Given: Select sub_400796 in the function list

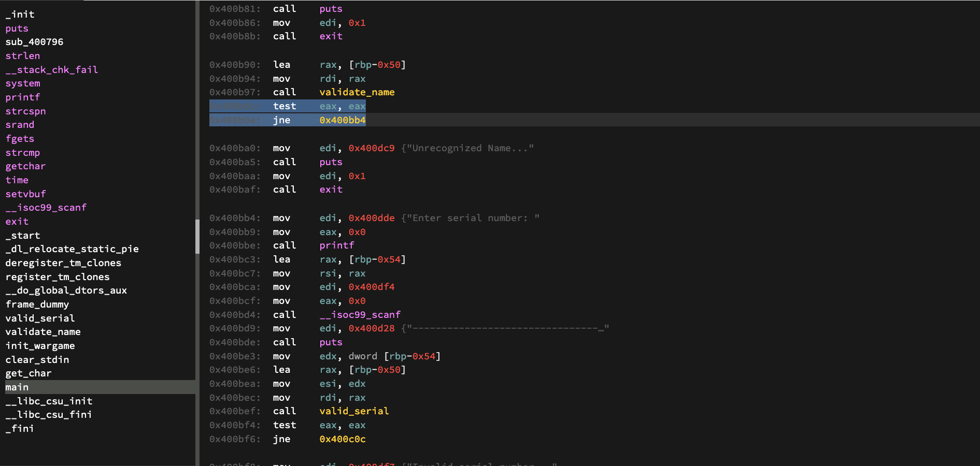Looking at the screenshot, I should [x=34, y=42].
